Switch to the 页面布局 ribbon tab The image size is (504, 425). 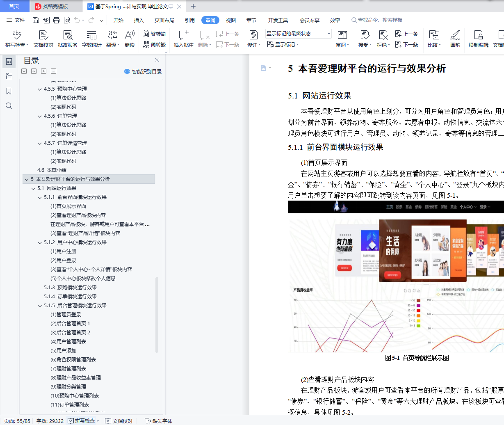(x=164, y=20)
